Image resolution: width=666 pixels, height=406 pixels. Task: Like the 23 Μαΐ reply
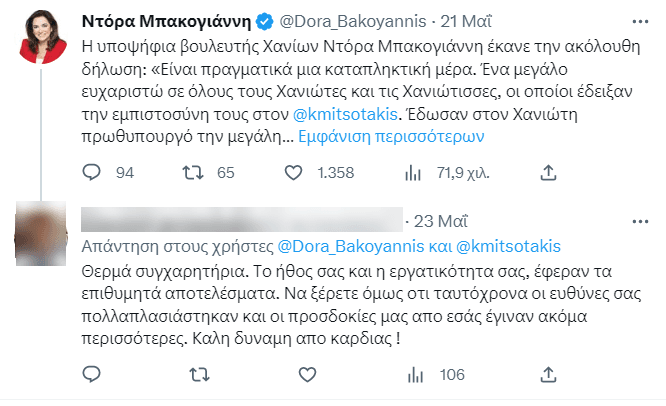pyautogui.click(x=311, y=375)
